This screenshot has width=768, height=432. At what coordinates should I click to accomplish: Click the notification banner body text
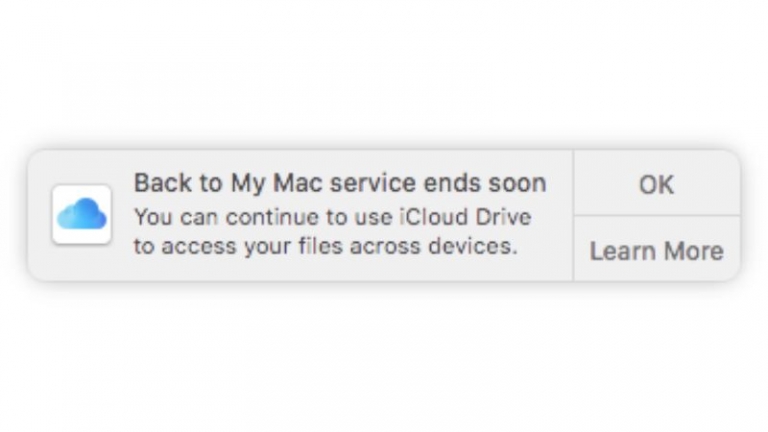(x=333, y=232)
